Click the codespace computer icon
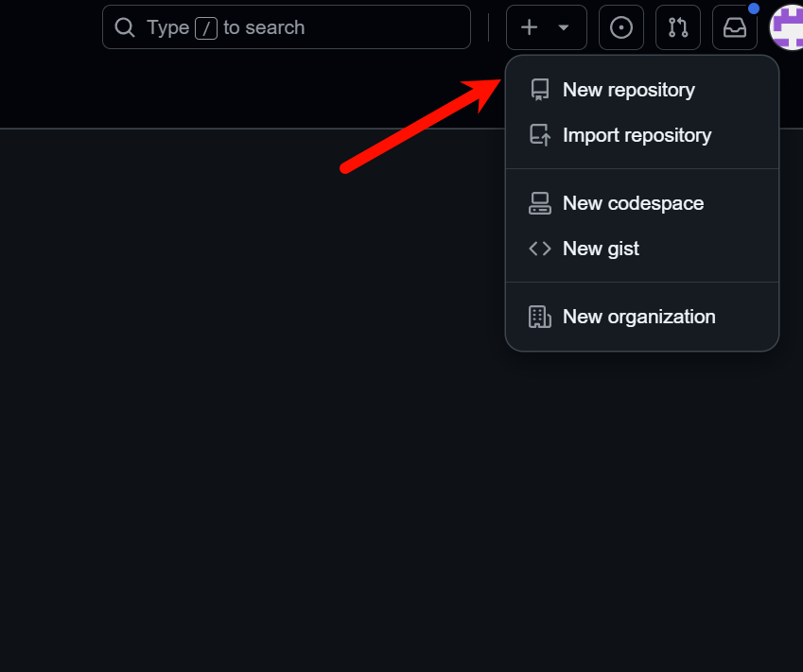The height and width of the screenshot is (672, 803). 540,203
